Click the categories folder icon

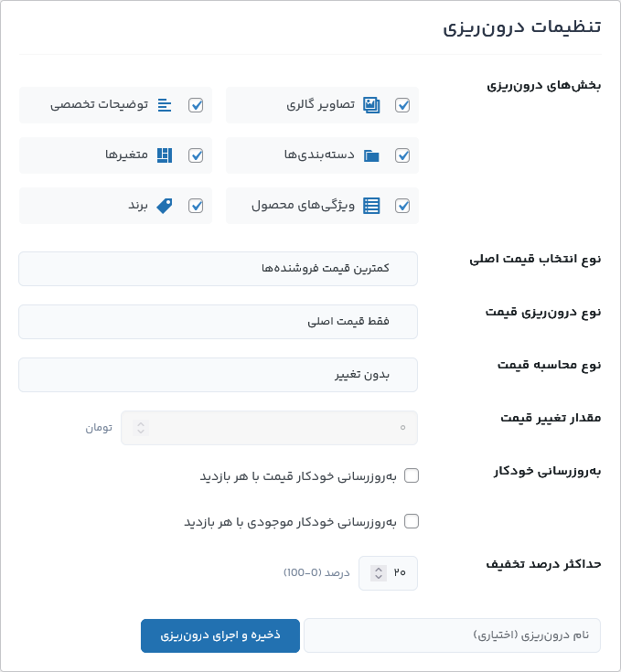[x=371, y=155]
